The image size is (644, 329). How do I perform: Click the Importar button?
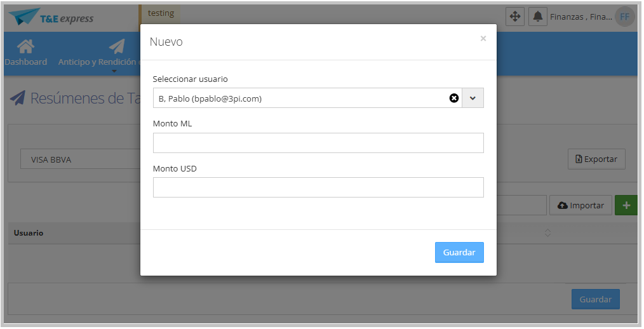point(580,205)
